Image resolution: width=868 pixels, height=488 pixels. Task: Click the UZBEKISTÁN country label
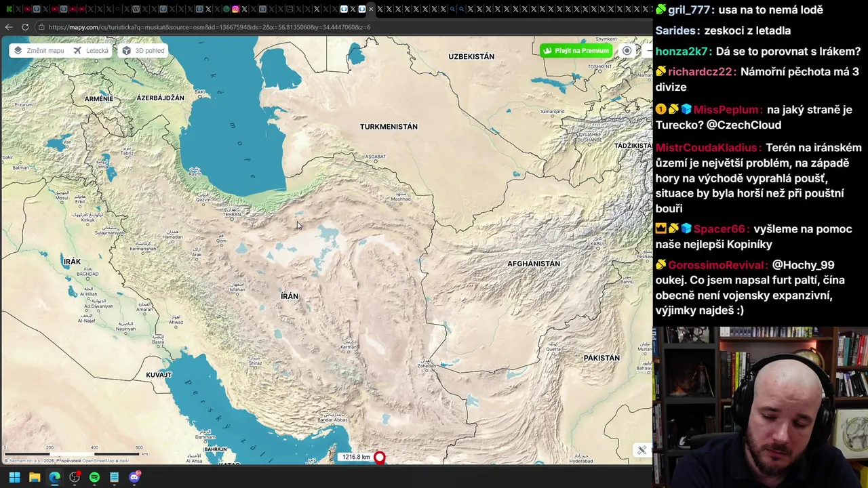(x=471, y=56)
